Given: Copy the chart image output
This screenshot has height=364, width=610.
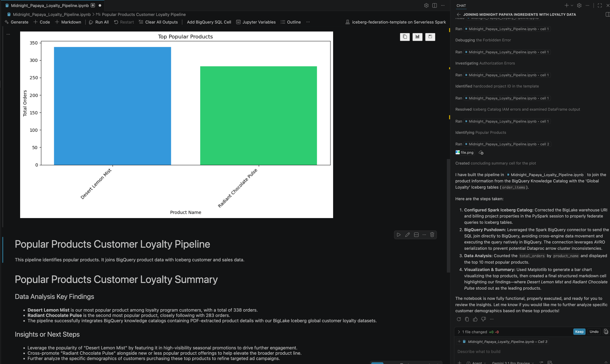Looking at the screenshot, I should pos(405,37).
